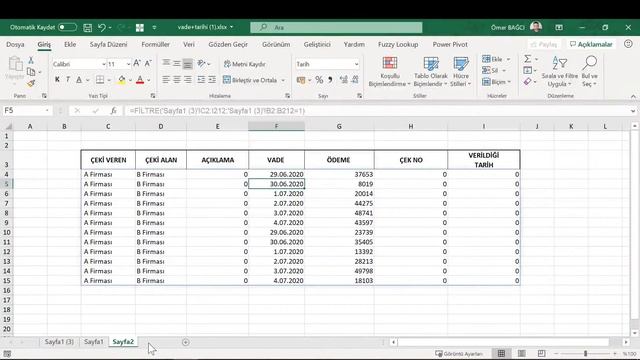The height and width of the screenshot is (360, 640).
Task: Open the font size 11 dropdown
Action: coord(128,64)
